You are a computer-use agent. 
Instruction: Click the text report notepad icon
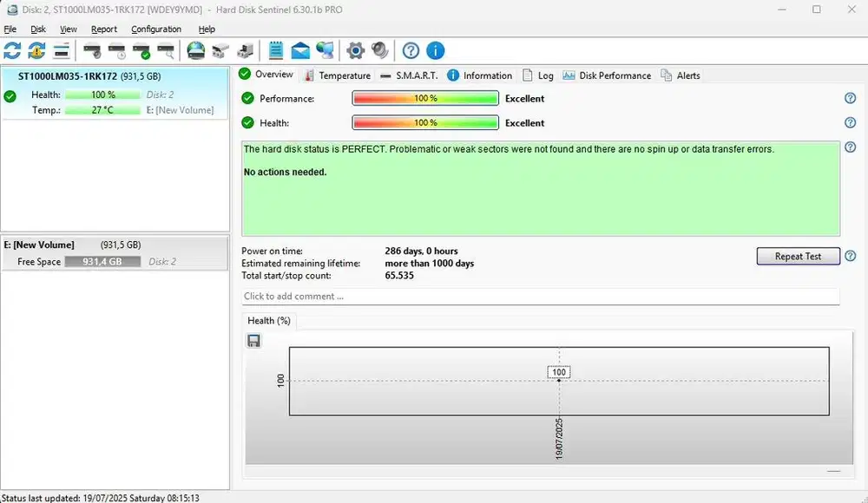pos(276,50)
